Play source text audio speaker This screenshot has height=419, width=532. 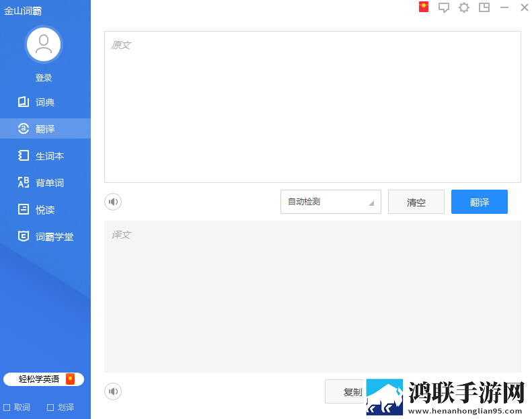point(113,202)
